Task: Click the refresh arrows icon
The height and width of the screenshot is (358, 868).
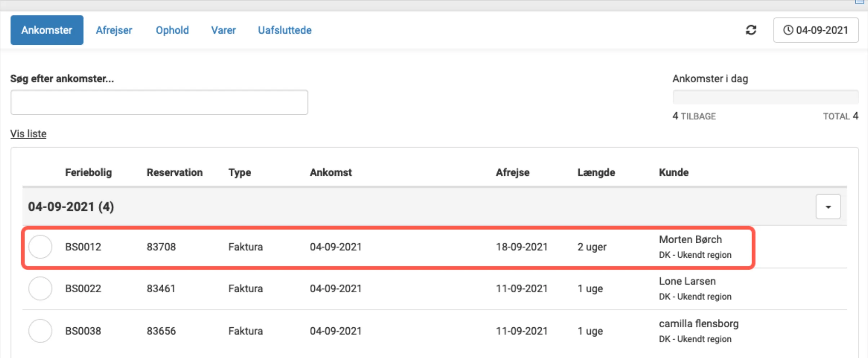Action: pyautogui.click(x=751, y=30)
